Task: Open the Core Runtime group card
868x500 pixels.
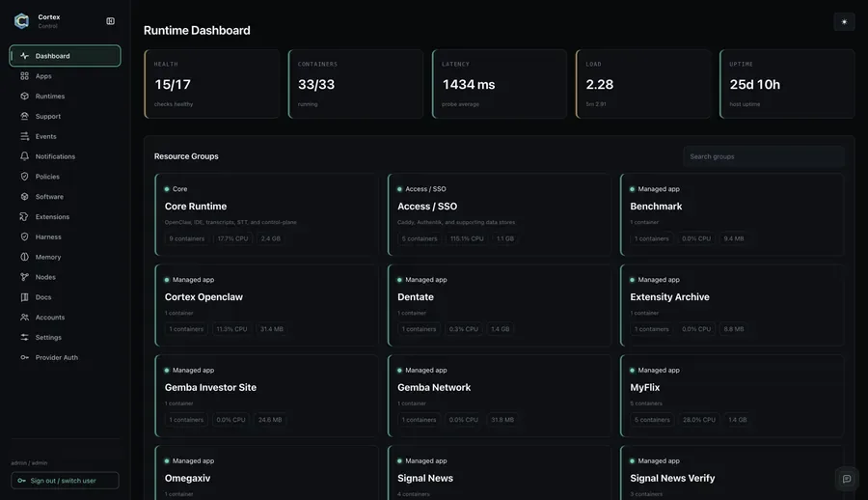Action: coord(267,214)
